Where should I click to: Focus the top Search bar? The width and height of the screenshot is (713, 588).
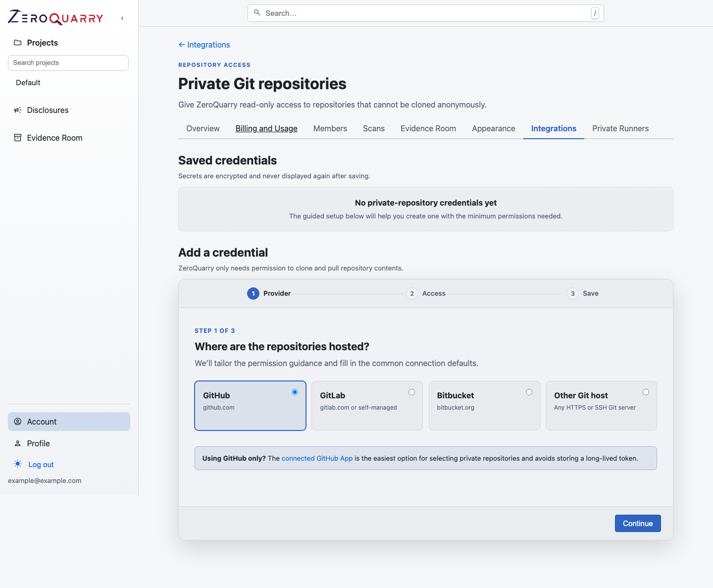[x=426, y=13]
